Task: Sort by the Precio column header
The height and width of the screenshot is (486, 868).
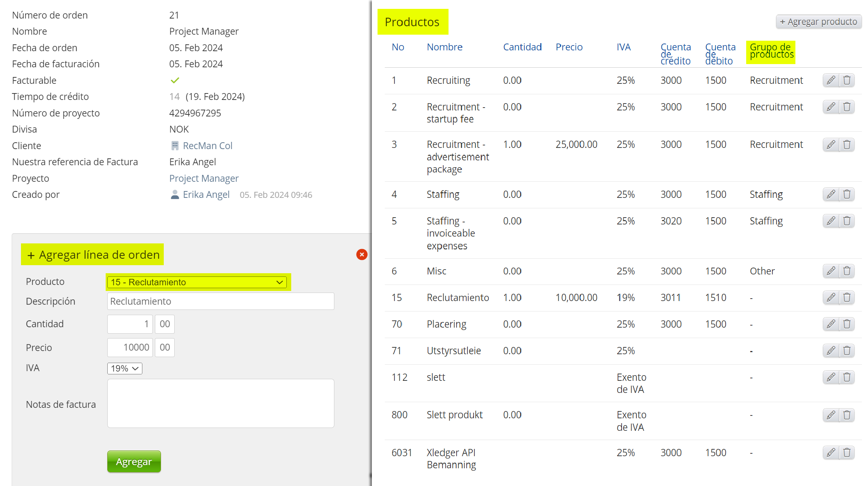Action: click(569, 47)
